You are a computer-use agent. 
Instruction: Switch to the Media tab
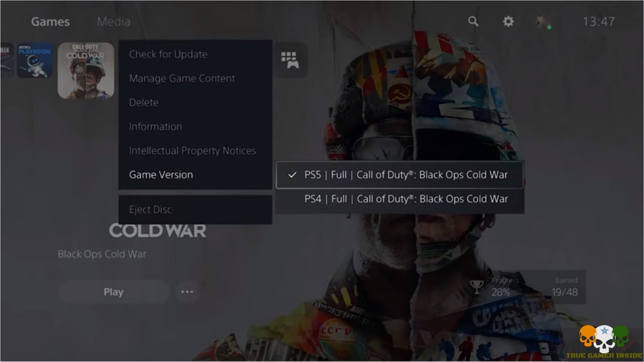pyautogui.click(x=114, y=21)
